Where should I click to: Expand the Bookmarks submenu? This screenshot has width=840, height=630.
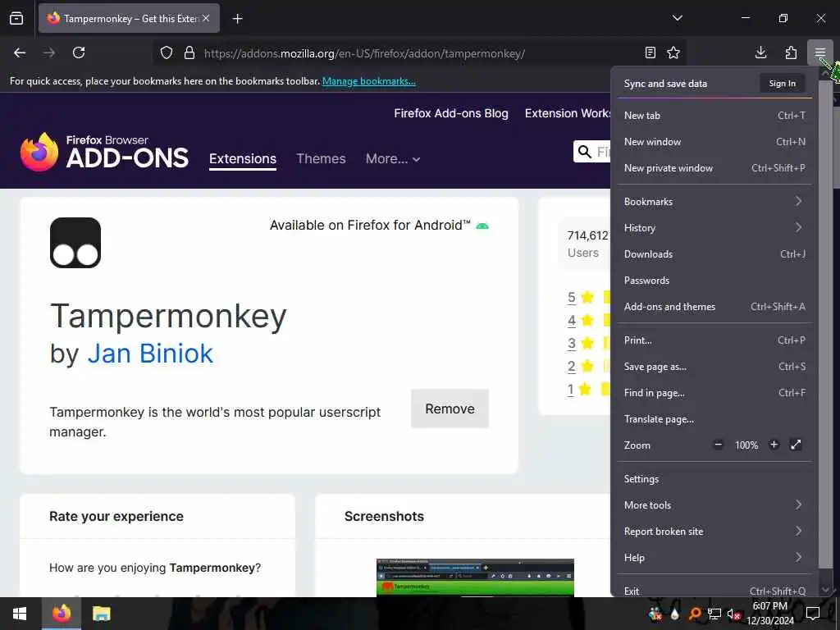(x=714, y=202)
